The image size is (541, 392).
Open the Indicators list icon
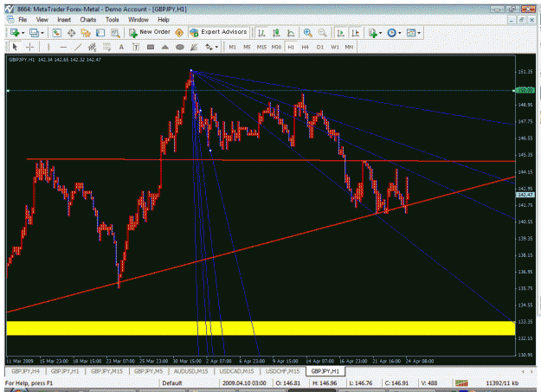coord(372,33)
